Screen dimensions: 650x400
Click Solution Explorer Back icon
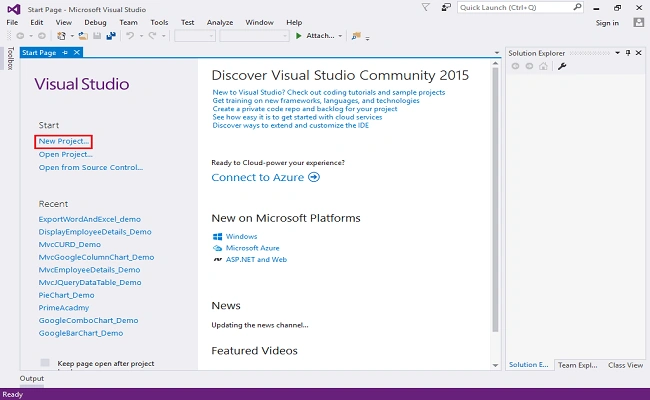515,66
